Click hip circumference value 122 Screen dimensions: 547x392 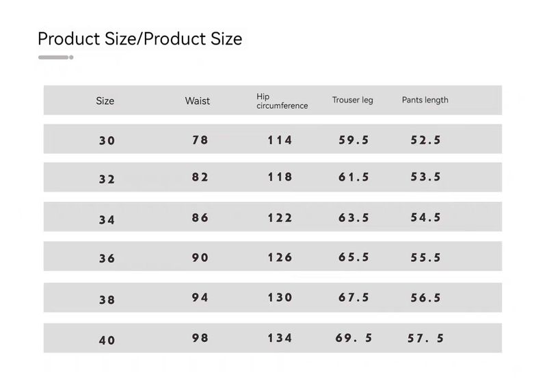pos(280,218)
